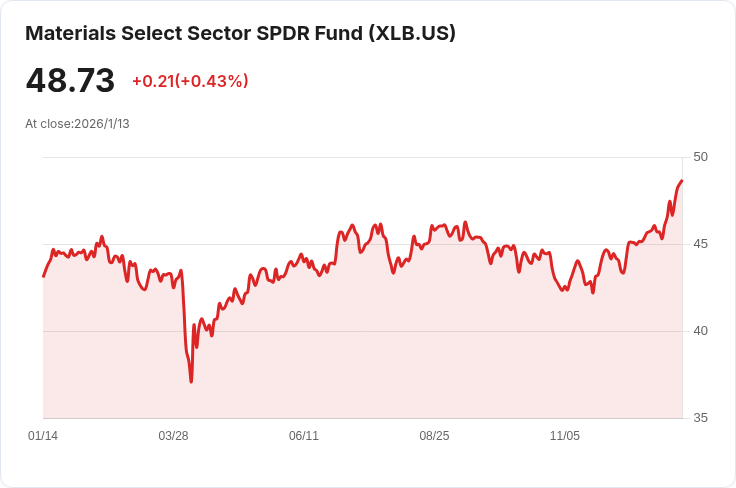736x488 pixels.
Task: Click the Materials Select Sector SPDR Fund title
Action: 240,33
